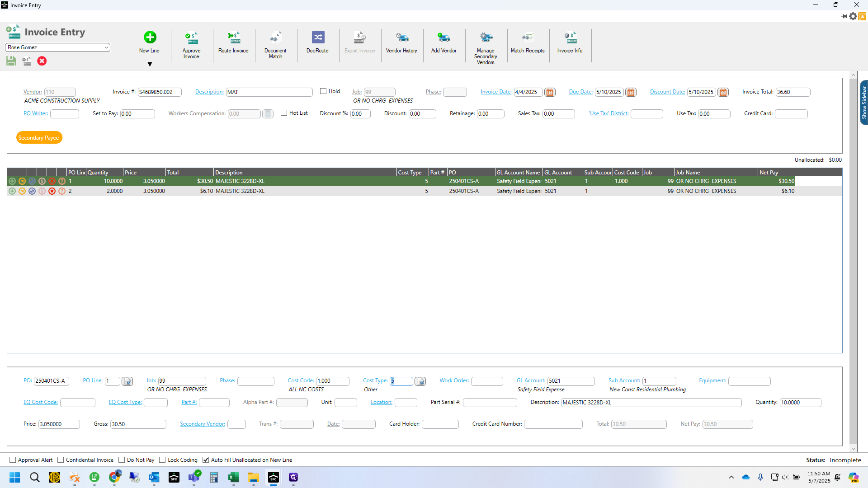Click the green New Line plus icon

click(150, 37)
